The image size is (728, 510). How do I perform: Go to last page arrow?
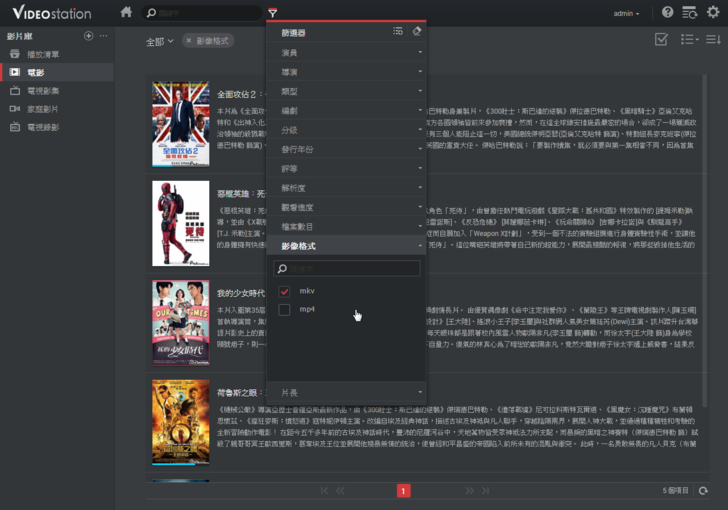[485, 490]
